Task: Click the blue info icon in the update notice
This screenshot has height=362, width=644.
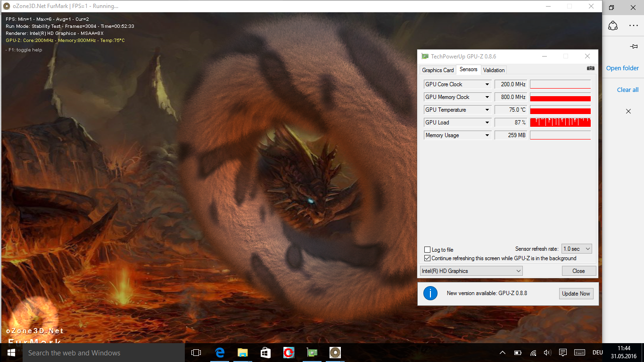Action: coord(430,293)
